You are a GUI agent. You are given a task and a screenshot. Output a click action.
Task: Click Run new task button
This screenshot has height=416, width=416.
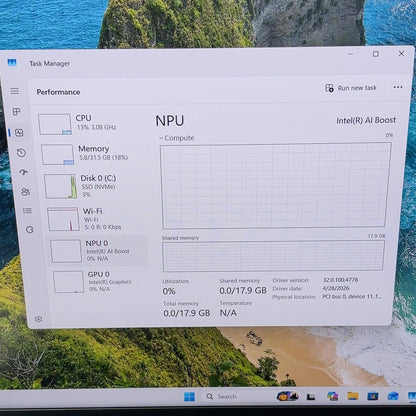[351, 88]
